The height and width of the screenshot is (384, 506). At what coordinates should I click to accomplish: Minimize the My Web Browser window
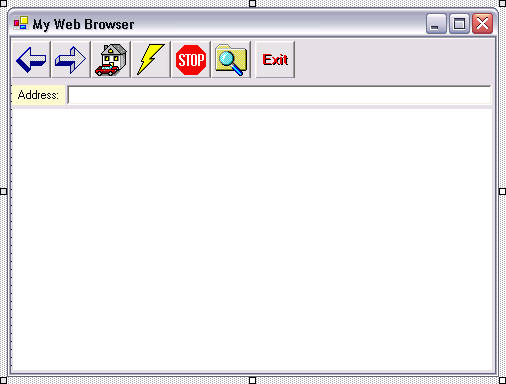(x=436, y=24)
